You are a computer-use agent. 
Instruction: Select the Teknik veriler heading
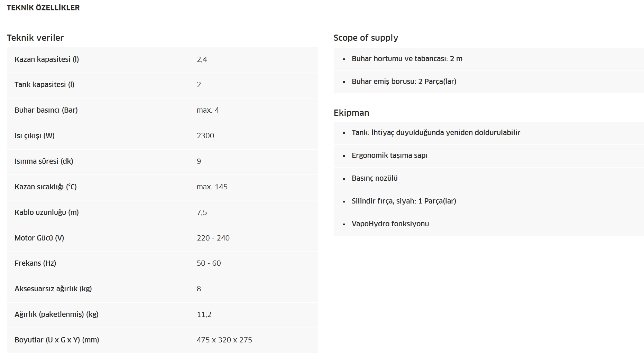(x=35, y=38)
